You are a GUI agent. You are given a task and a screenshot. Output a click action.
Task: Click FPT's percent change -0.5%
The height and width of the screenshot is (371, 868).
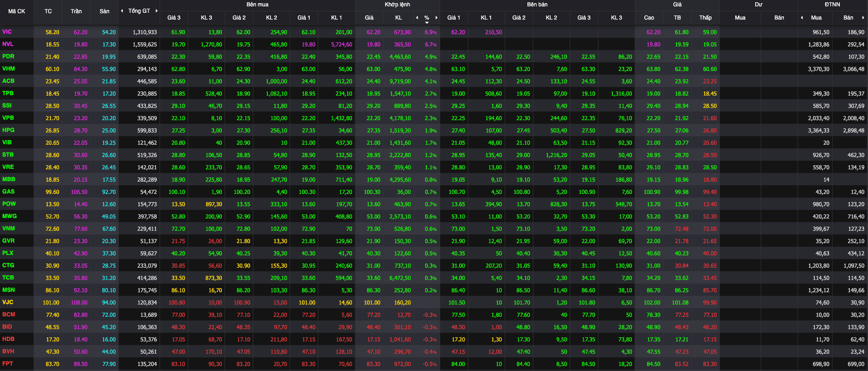click(430, 364)
